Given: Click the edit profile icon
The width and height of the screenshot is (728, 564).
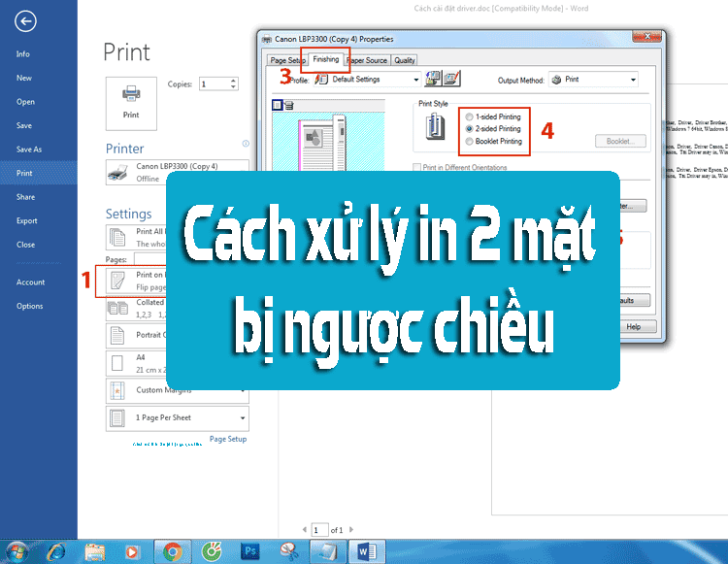Looking at the screenshot, I should click(x=451, y=79).
